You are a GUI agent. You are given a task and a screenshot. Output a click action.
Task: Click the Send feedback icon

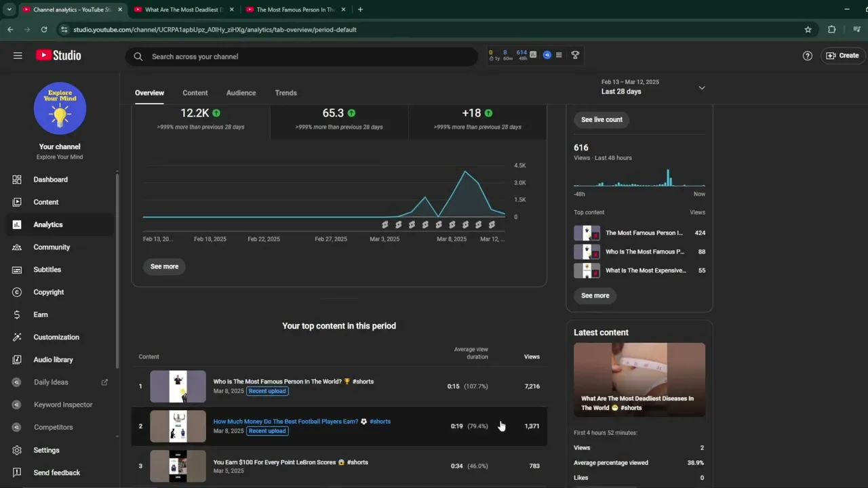[x=17, y=472]
